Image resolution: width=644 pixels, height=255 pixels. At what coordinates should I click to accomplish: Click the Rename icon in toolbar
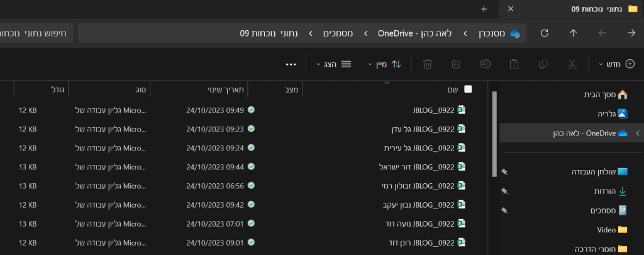click(x=486, y=64)
